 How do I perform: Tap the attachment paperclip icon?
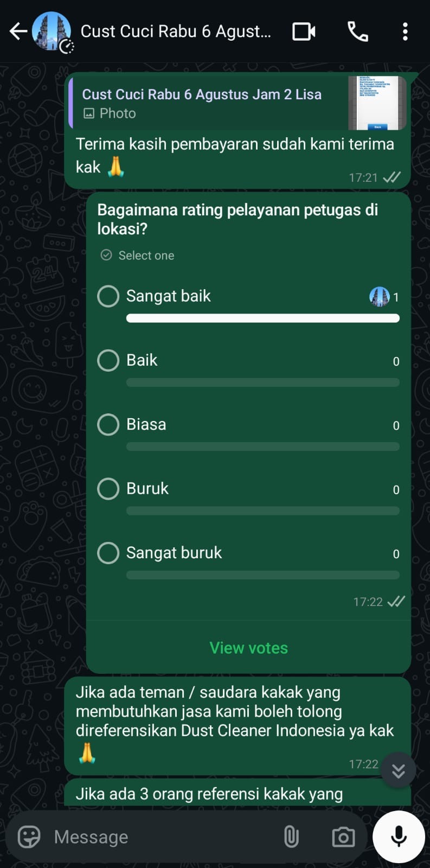tap(291, 837)
